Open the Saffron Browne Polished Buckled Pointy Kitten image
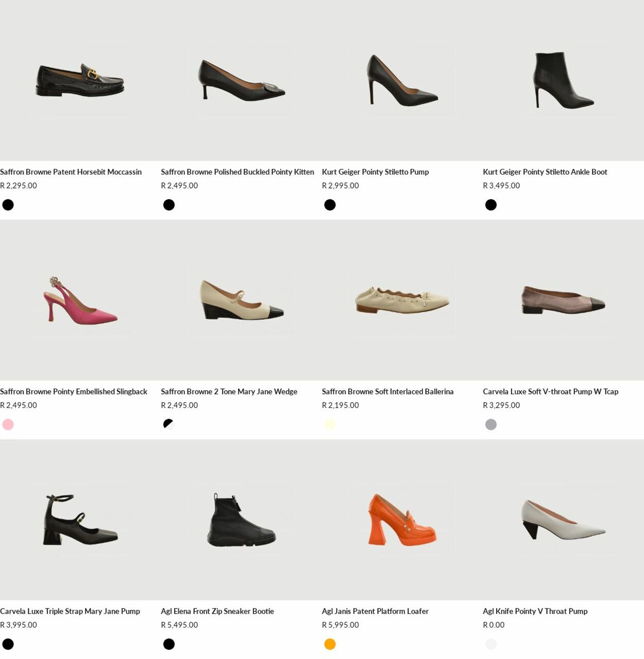The image size is (644, 659). pos(241,80)
